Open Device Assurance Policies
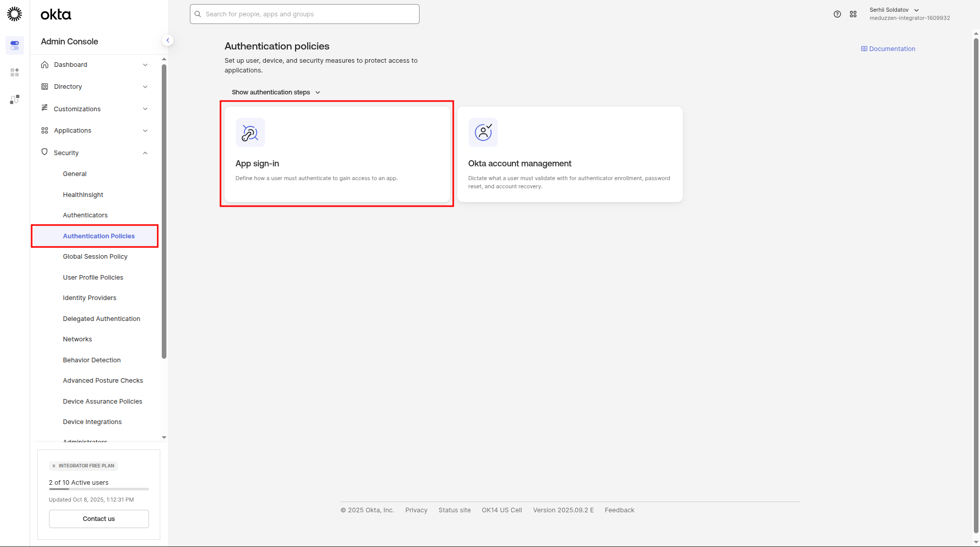980x547 pixels. click(x=103, y=402)
